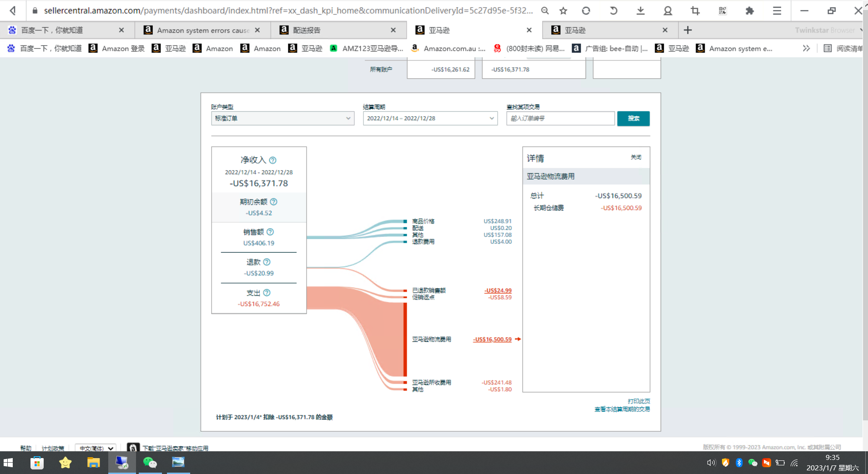Expand the 结算周期 date range dropdown
Image resolution: width=868 pixels, height=474 pixels.
429,118
